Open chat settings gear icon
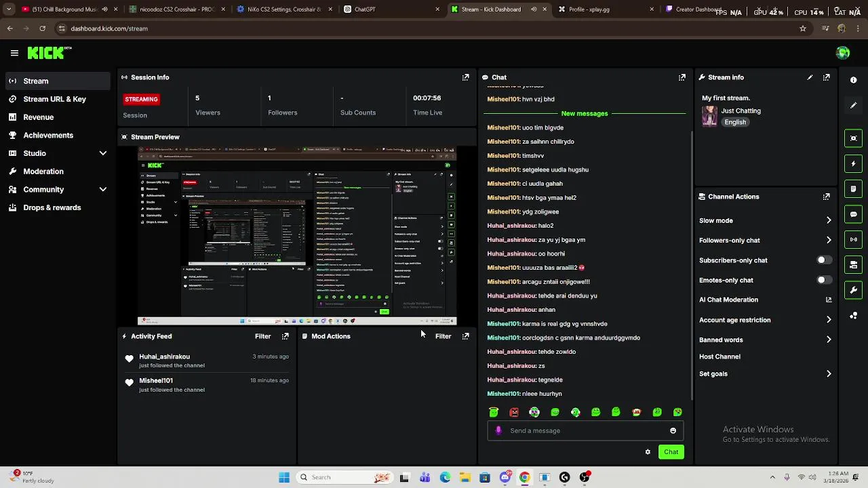Image resolution: width=868 pixels, height=488 pixels. pyautogui.click(x=648, y=452)
